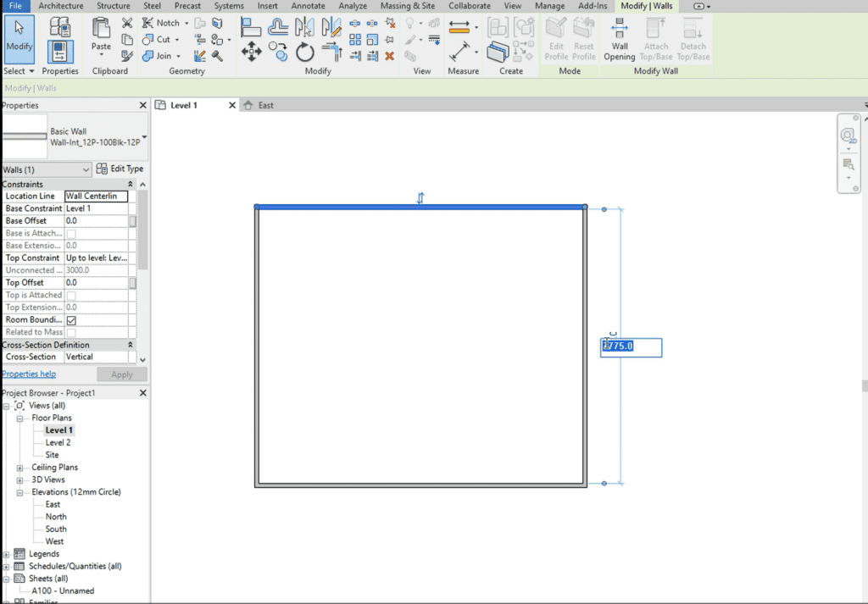
Task: Switch to the East view tab
Action: click(265, 105)
